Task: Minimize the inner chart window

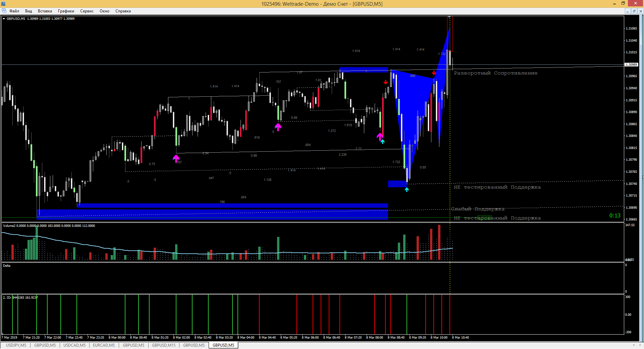Action: click(628, 11)
